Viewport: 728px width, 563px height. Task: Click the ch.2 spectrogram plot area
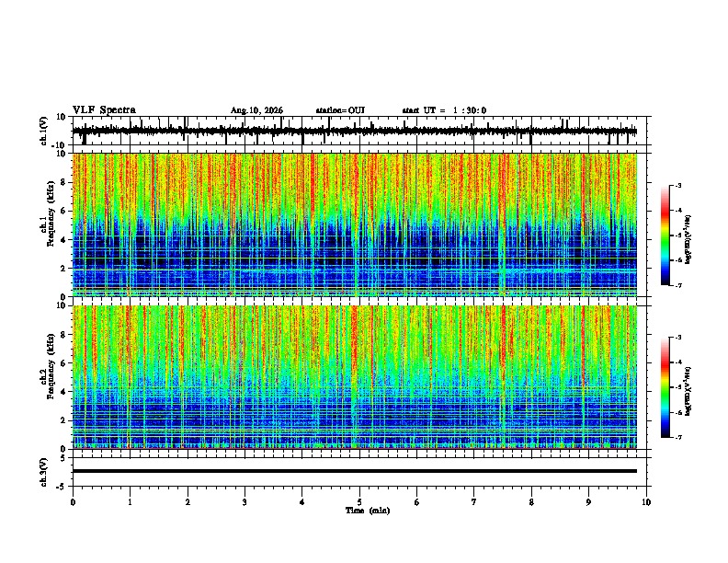pos(354,377)
